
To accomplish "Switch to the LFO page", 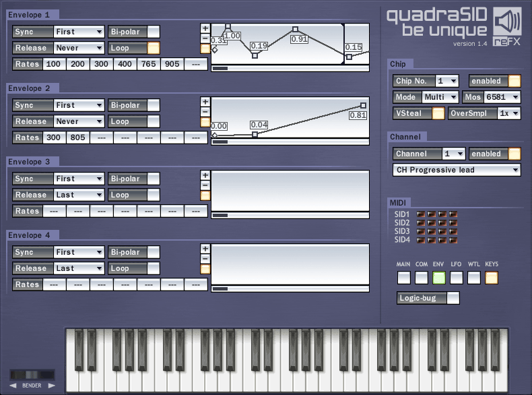I will 457,278.
